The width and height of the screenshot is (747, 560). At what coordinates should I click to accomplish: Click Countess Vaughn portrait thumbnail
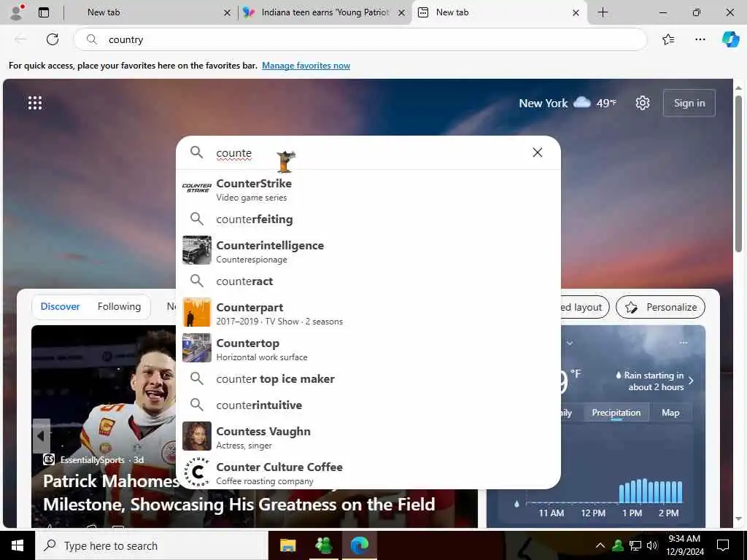(x=197, y=436)
